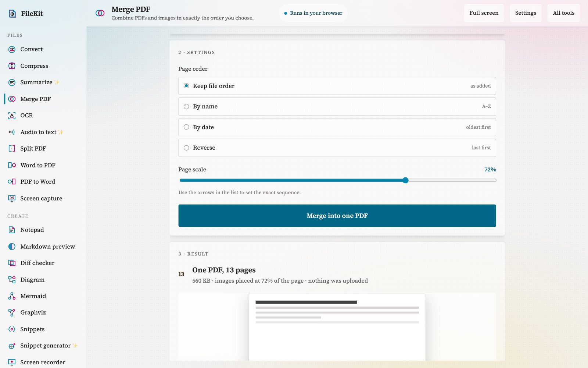The image size is (588, 368).
Task: Click the "as added" hint text
Action: tap(480, 86)
